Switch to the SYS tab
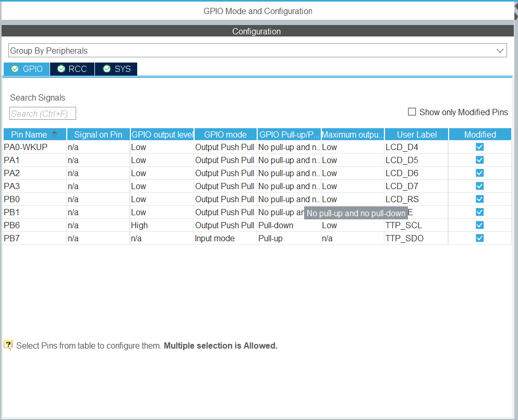The height and width of the screenshot is (420, 518). click(116, 69)
